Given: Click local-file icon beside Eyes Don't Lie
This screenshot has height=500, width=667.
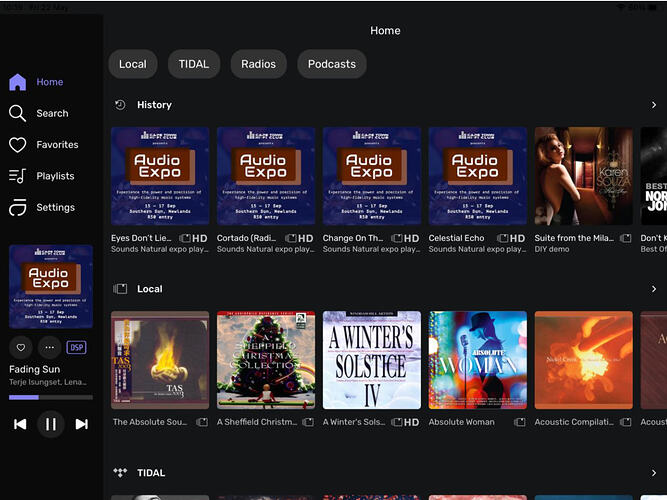Looking at the screenshot, I should tap(185, 238).
